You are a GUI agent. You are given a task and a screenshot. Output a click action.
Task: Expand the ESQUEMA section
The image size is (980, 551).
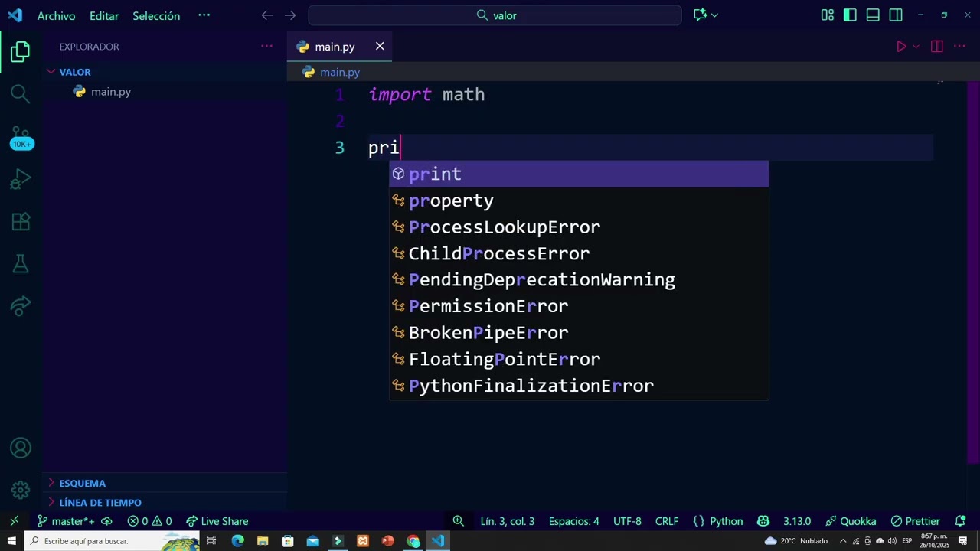coord(165,483)
